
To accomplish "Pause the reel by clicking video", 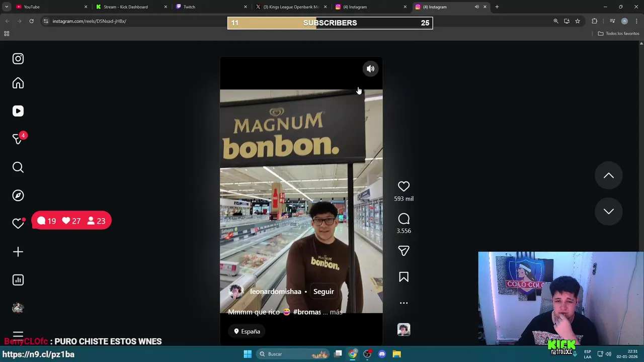I will coord(301,201).
